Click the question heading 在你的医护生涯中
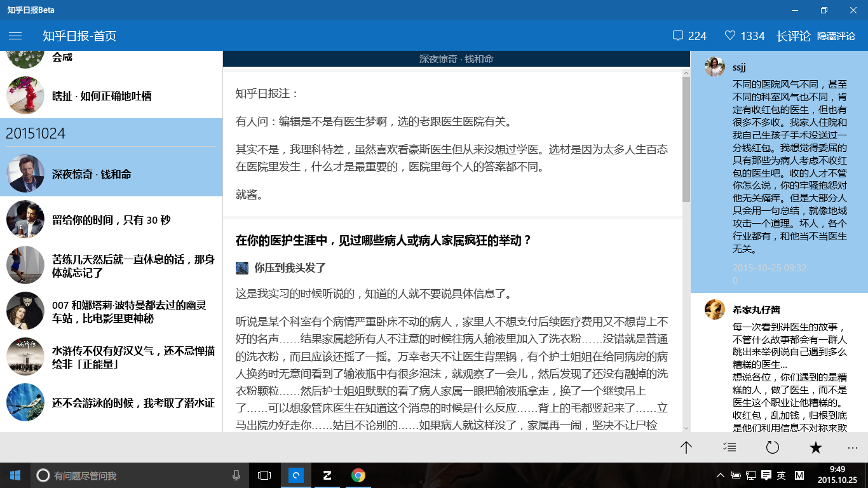This screenshot has width=868, height=488. (383, 241)
